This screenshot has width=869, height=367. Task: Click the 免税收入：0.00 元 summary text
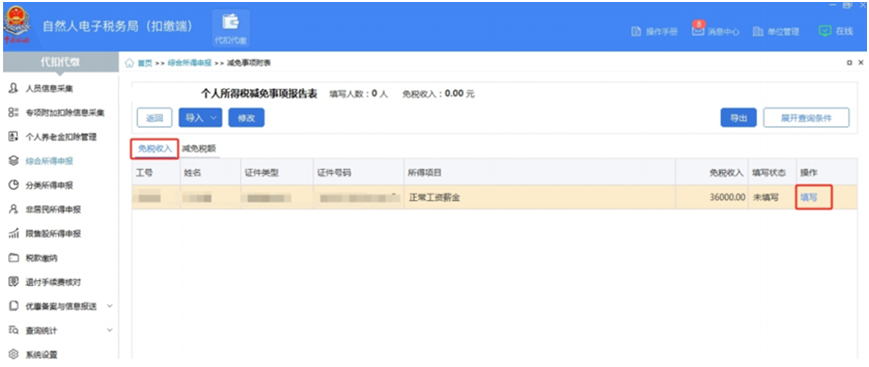(x=438, y=94)
